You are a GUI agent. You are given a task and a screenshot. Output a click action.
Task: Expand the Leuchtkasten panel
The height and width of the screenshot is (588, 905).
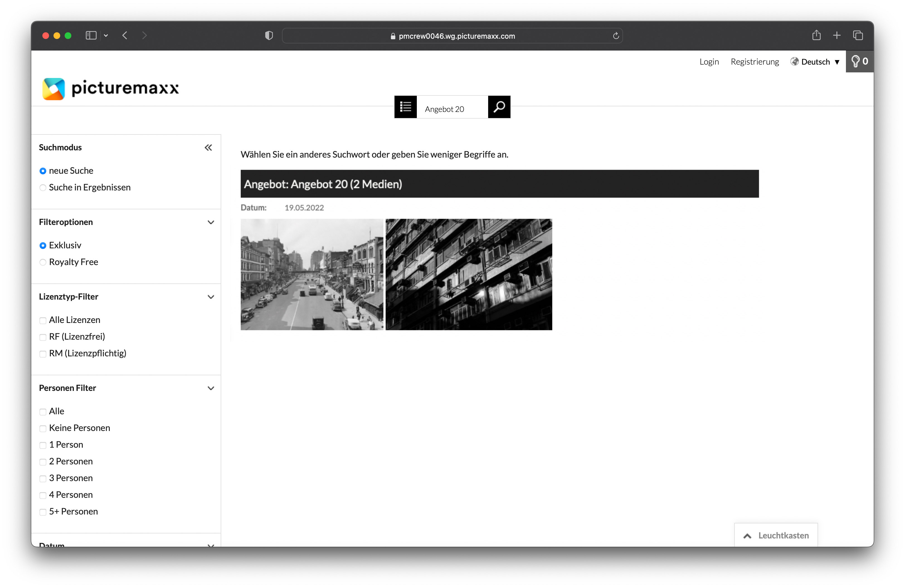pyautogui.click(x=776, y=535)
